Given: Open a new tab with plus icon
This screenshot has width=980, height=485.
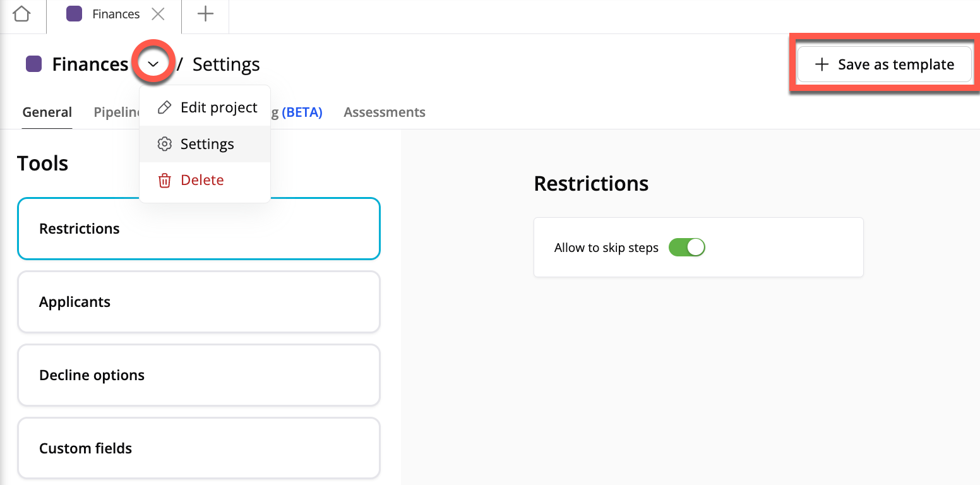Looking at the screenshot, I should 205,14.
